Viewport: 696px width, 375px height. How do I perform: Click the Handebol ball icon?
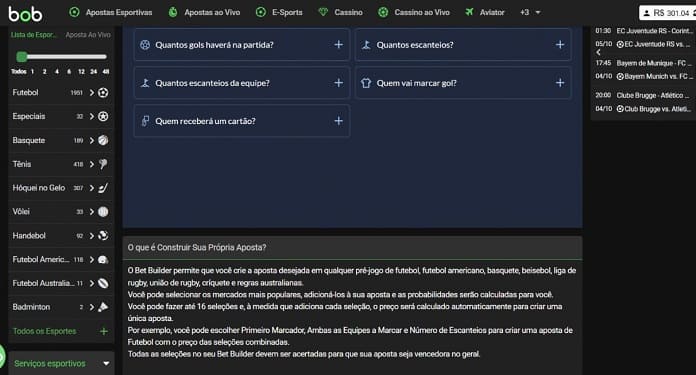click(103, 236)
